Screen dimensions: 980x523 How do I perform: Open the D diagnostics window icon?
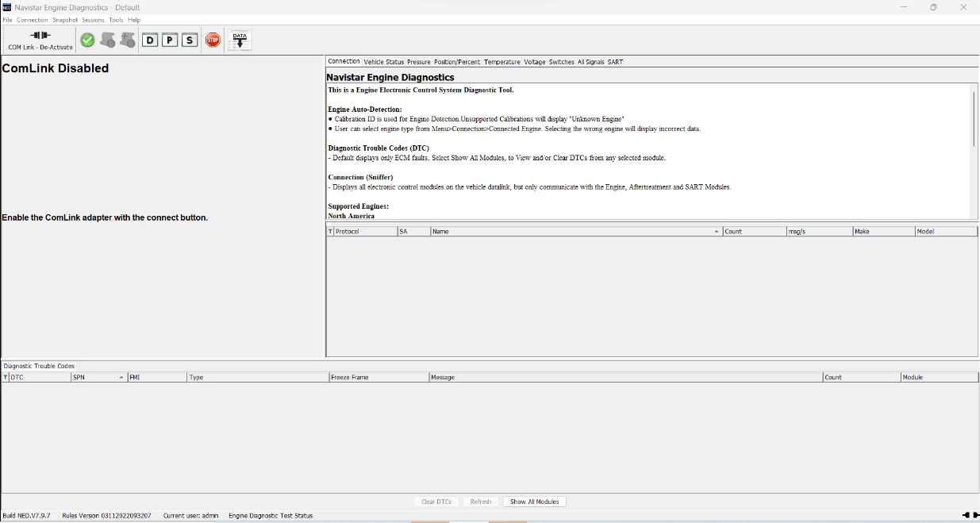click(150, 39)
